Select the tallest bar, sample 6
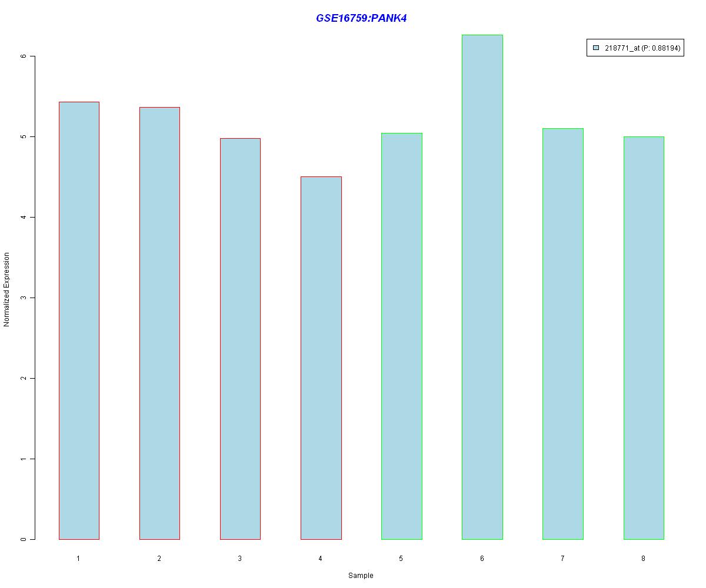Viewport: 706px width, 588px height. coord(482,287)
